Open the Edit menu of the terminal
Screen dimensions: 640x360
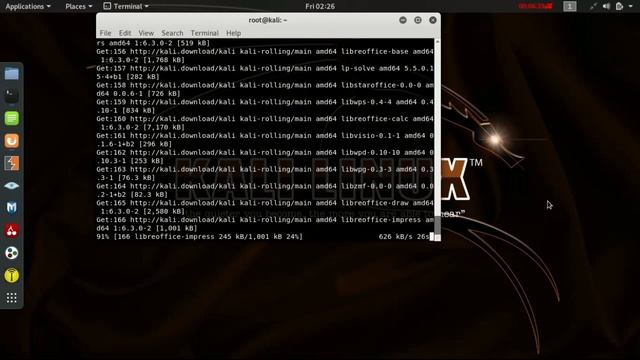[x=125, y=33]
